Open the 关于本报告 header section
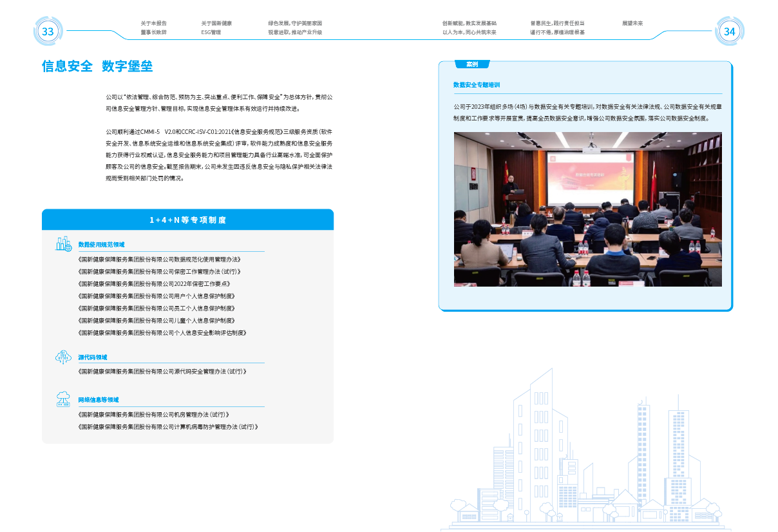 tap(153, 23)
